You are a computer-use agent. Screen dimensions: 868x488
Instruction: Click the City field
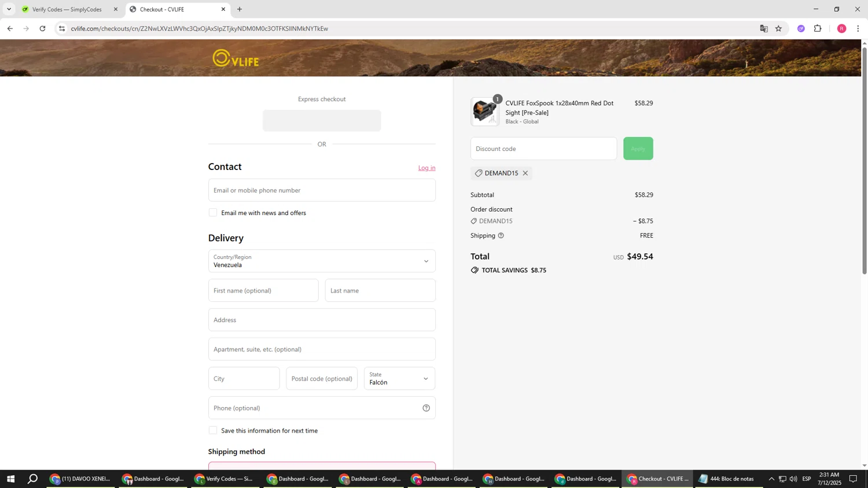point(244,379)
